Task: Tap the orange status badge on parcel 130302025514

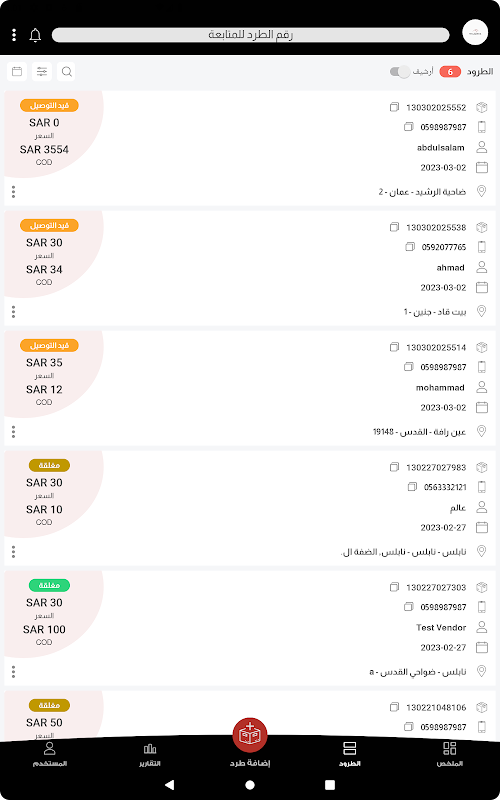Action: pyautogui.click(x=49, y=345)
